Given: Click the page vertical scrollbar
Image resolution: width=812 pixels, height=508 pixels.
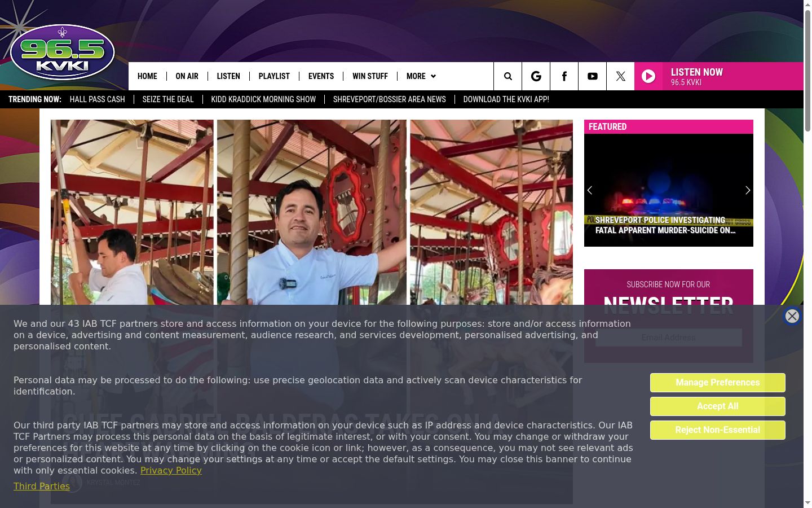Looking at the screenshot, I should click(x=807, y=254).
